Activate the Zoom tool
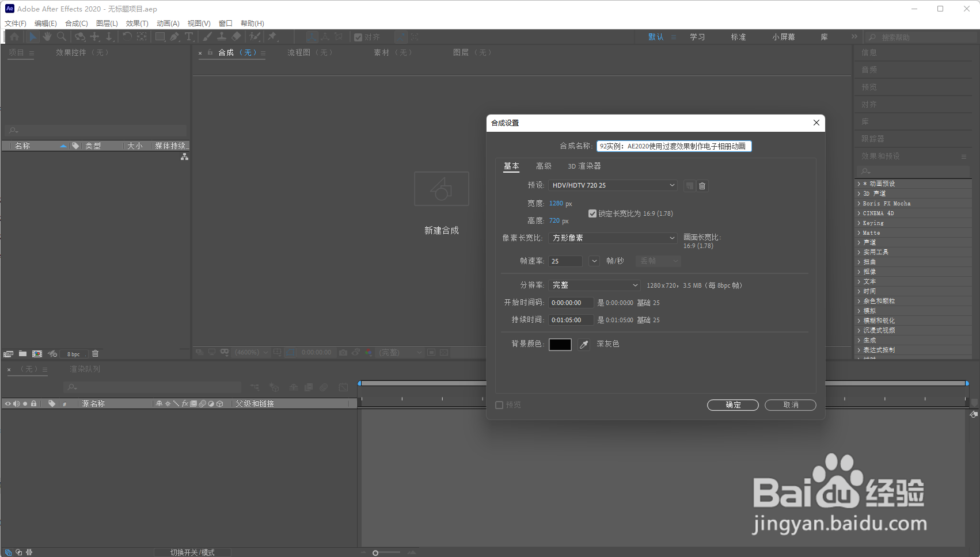 pos(61,36)
